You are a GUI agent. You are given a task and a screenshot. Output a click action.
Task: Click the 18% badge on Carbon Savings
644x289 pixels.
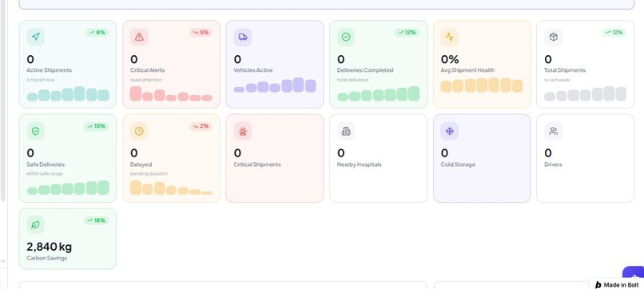[x=97, y=220]
